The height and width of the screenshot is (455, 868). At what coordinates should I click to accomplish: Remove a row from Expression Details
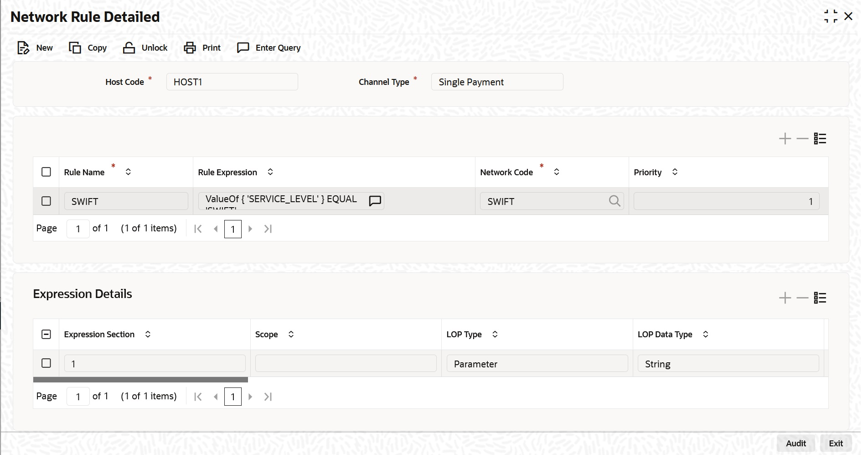click(802, 298)
